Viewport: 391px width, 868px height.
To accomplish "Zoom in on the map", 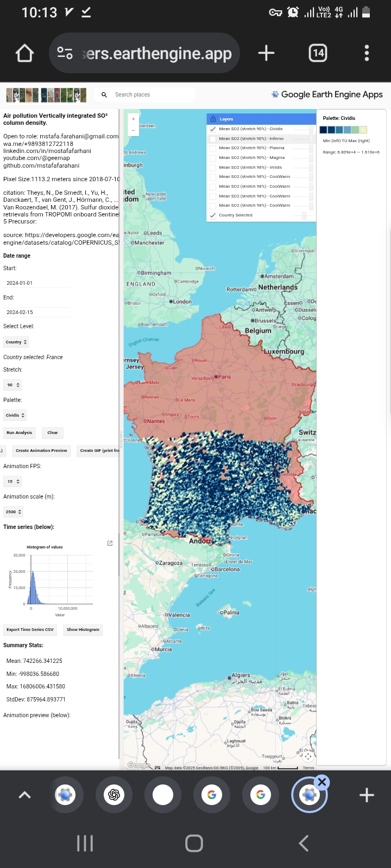I will click(133, 119).
